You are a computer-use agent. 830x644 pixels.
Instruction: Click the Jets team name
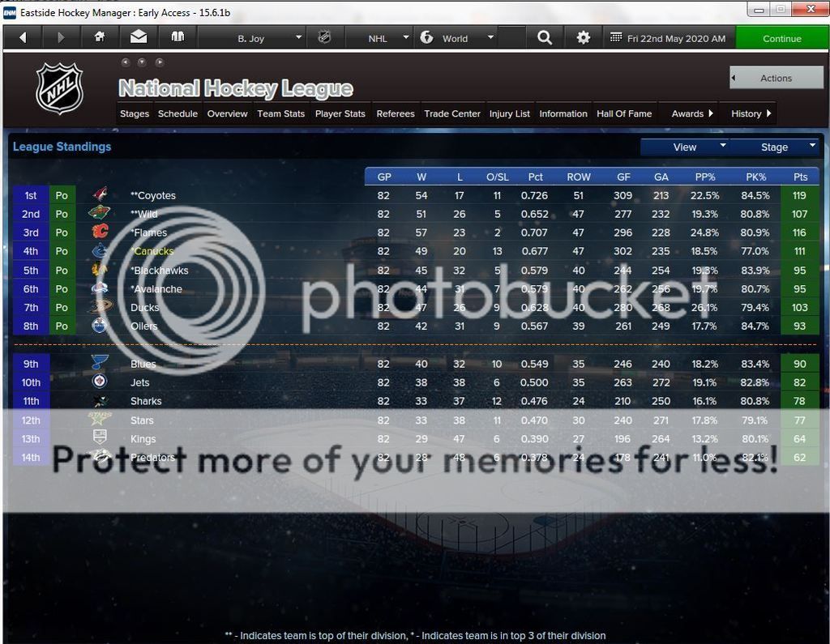click(x=139, y=382)
